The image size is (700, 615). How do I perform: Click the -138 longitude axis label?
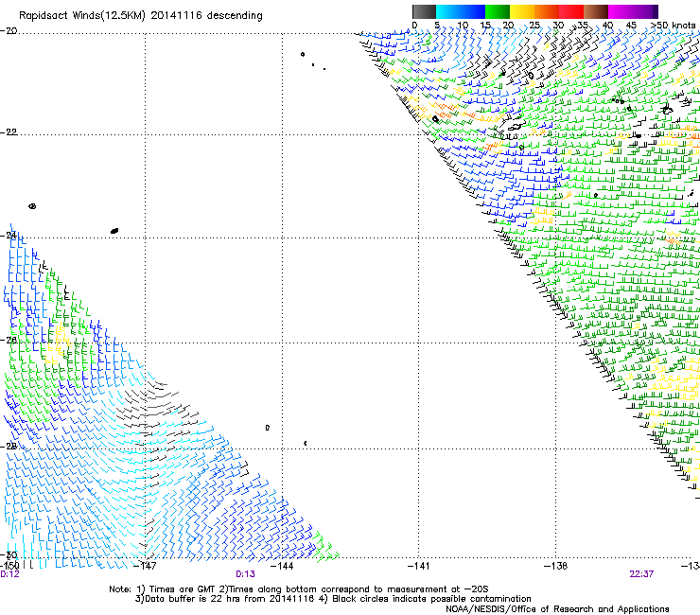[x=556, y=566]
